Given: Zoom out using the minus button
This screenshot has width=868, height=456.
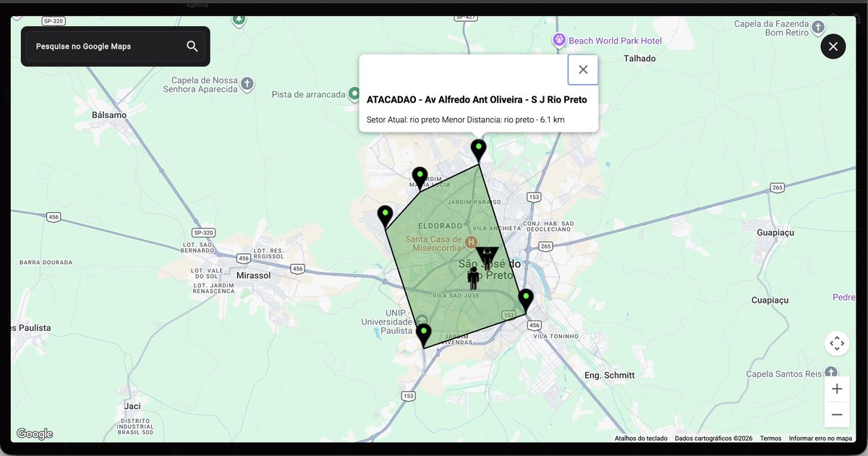Looking at the screenshot, I should (837, 414).
